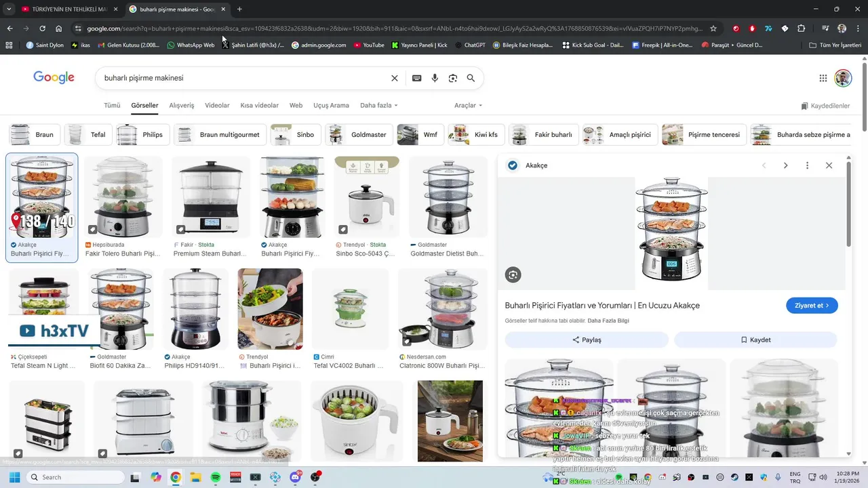Image resolution: width=868 pixels, height=488 pixels.
Task: Open the Clatronic 800W Buharlı image result
Action: point(442,309)
